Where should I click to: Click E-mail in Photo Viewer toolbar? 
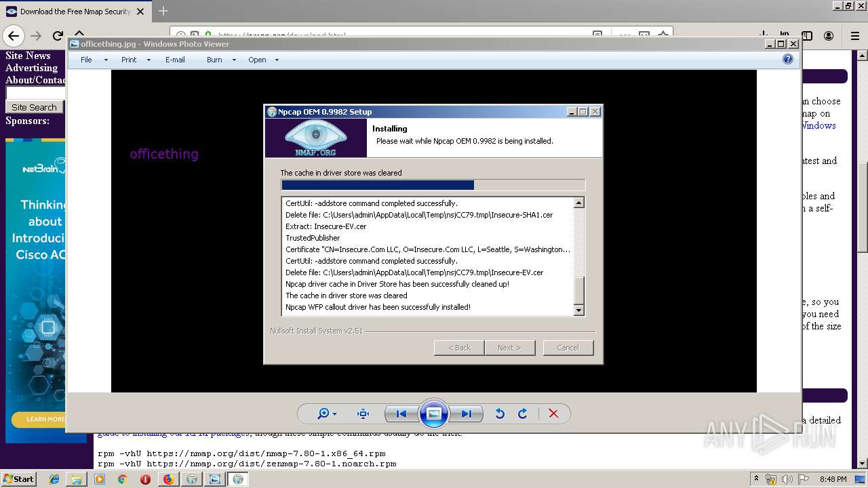[x=175, y=60]
